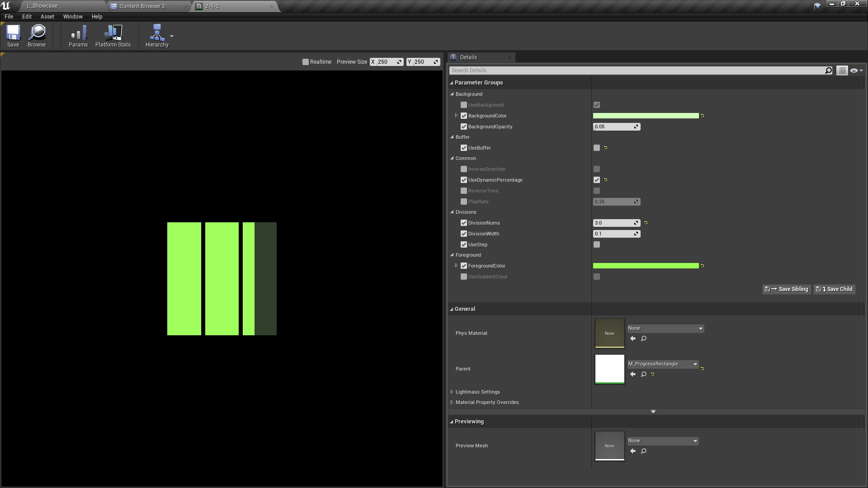Image resolution: width=868 pixels, height=488 pixels.
Task: Click property matrix grid icon in Details
Action: click(x=842, y=70)
